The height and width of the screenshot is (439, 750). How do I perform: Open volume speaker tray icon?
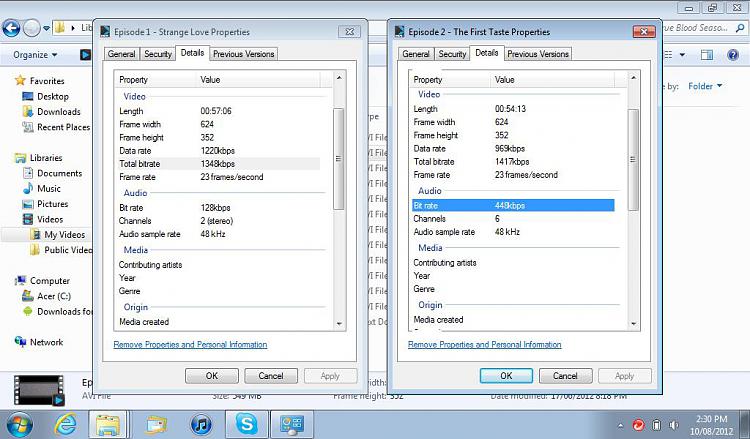click(674, 425)
